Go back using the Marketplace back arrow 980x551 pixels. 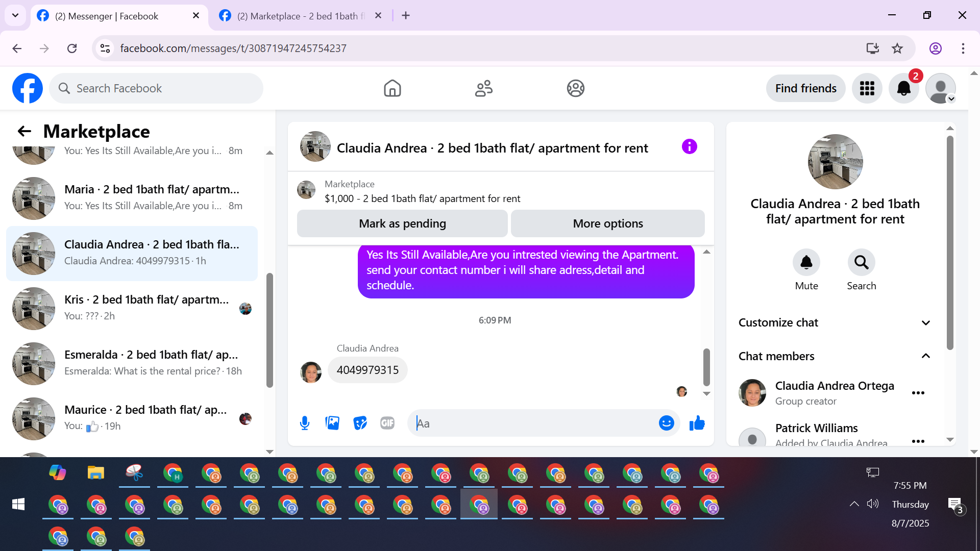(24, 132)
